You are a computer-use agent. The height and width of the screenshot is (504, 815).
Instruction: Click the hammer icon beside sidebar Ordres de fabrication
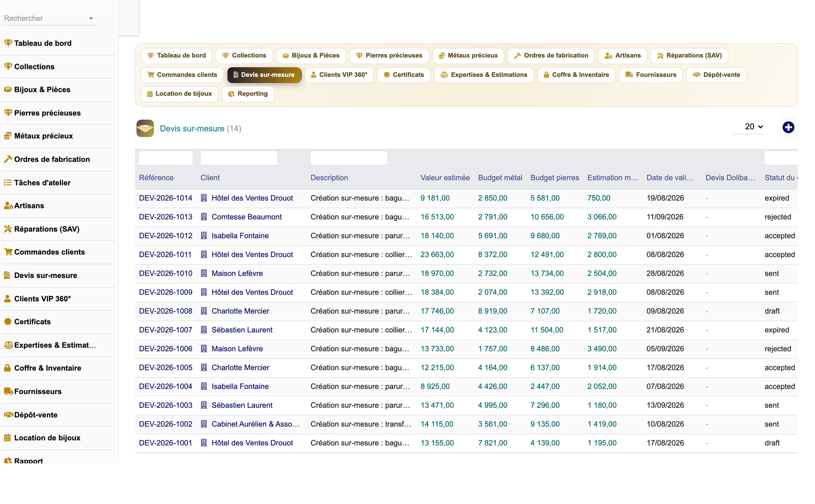(8, 159)
